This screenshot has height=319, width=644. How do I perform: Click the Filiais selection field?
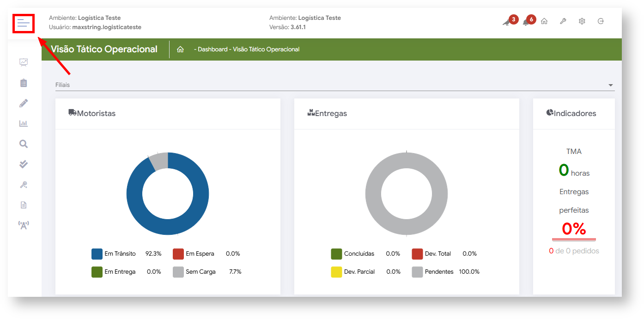[x=323, y=85]
